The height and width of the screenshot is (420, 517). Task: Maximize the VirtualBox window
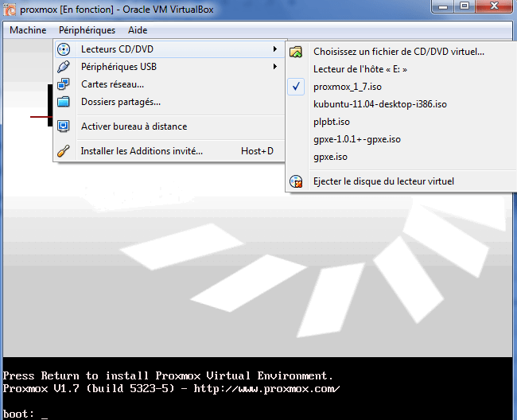465,6
